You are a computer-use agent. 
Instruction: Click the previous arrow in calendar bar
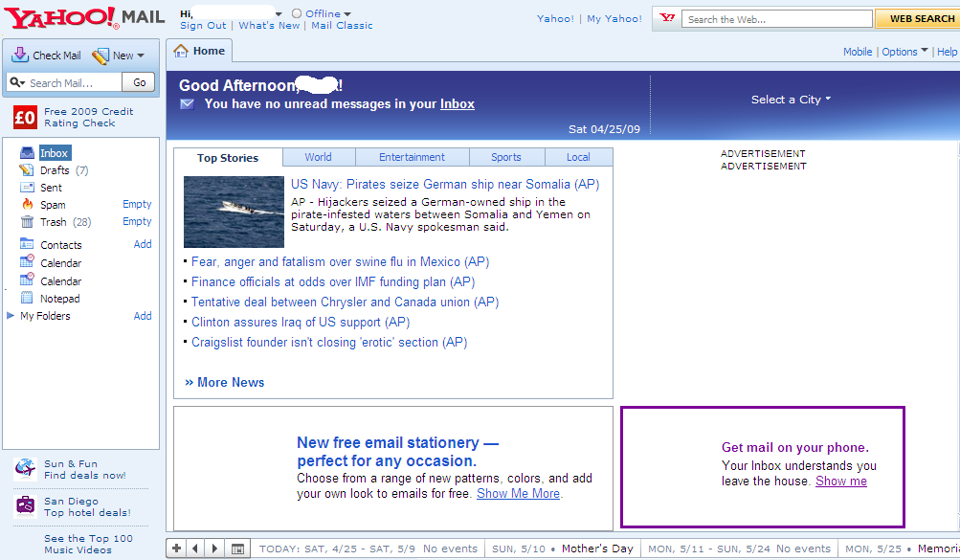coord(195,549)
